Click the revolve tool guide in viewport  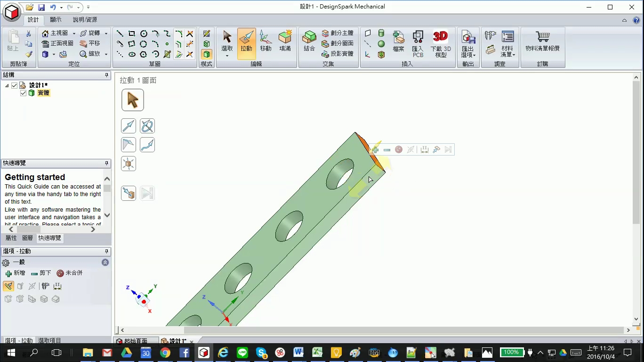point(147,126)
